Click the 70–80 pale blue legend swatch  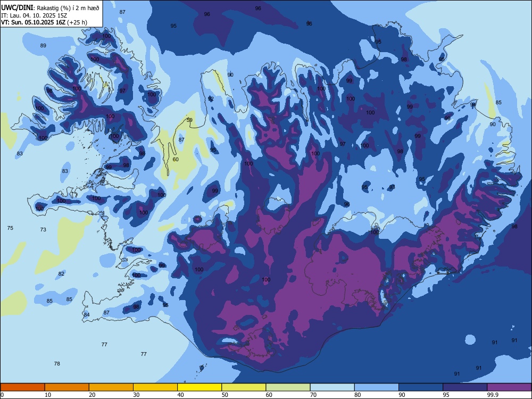332,387
